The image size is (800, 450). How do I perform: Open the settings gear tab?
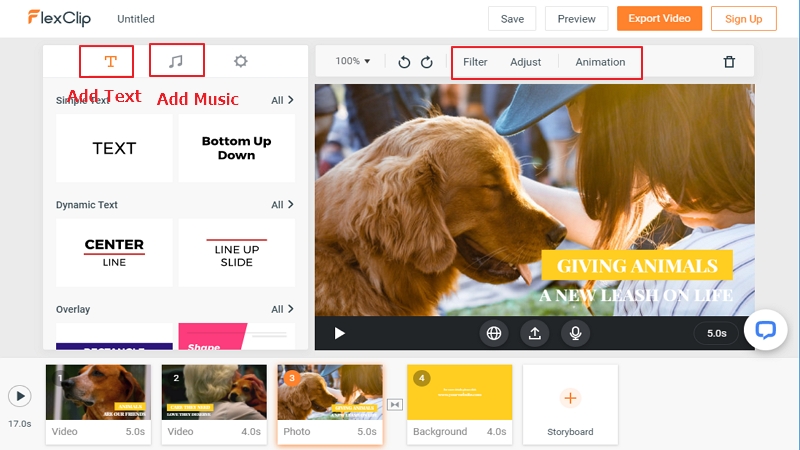click(x=241, y=61)
